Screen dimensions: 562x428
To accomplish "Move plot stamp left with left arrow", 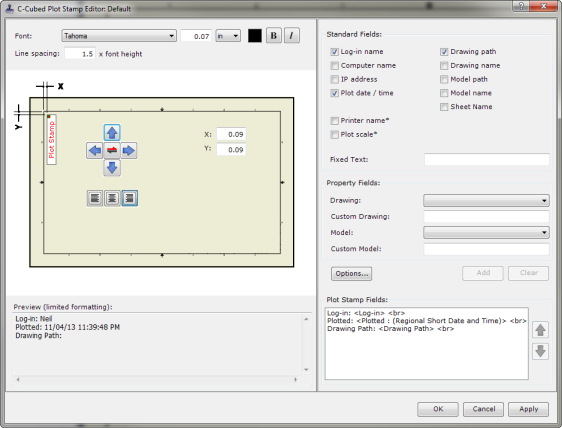I will [x=95, y=150].
